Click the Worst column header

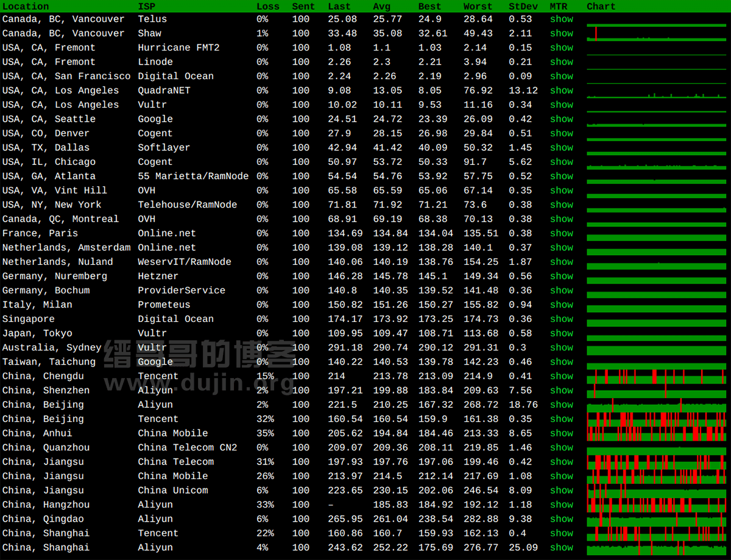tap(478, 7)
